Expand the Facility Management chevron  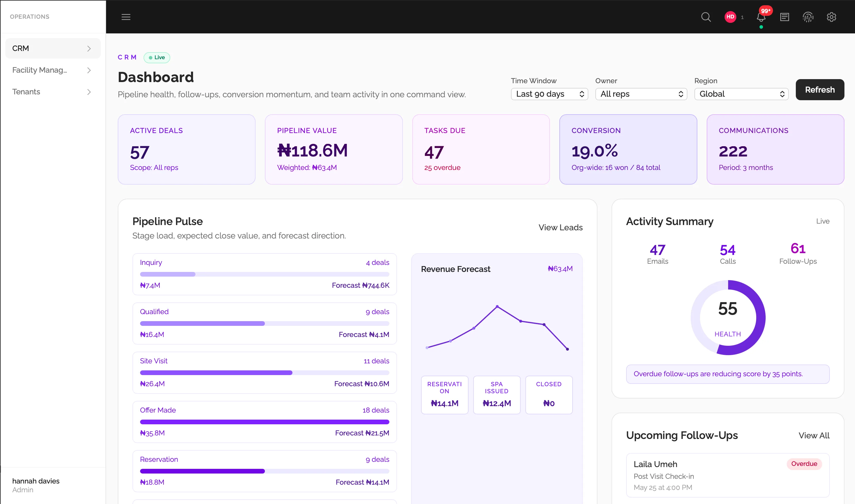click(x=89, y=70)
